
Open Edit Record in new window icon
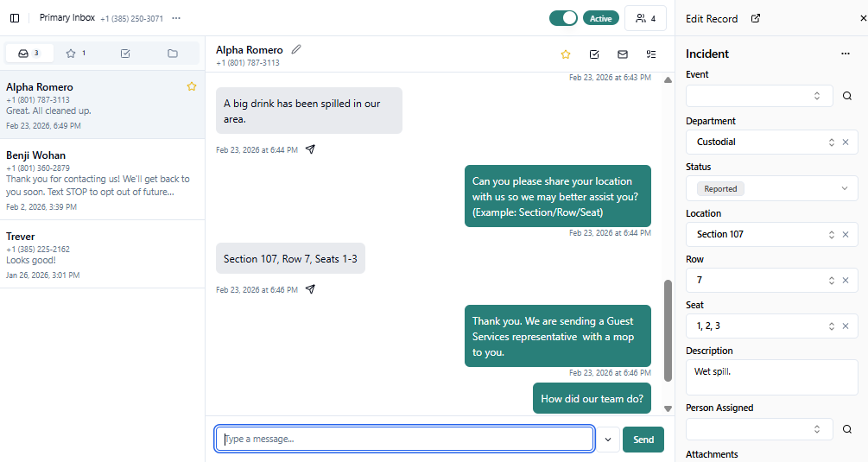tap(756, 18)
